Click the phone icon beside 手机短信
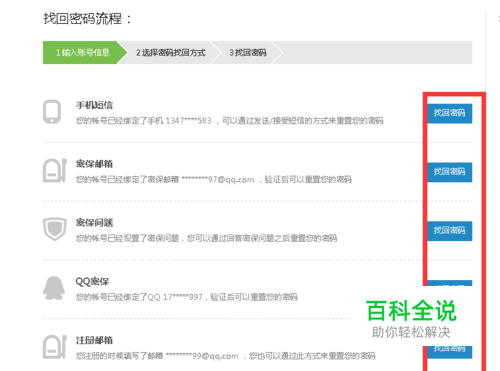 click(x=52, y=112)
